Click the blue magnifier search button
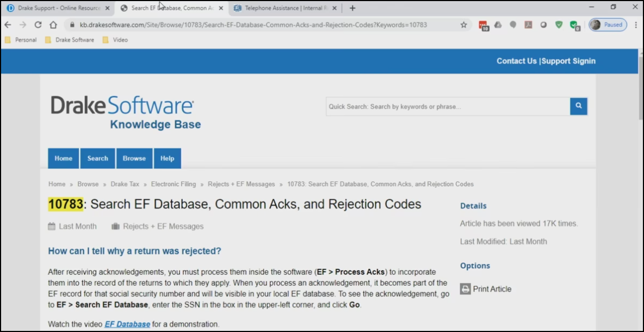Screen dimensions: 644x332 click(x=579, y=106)
